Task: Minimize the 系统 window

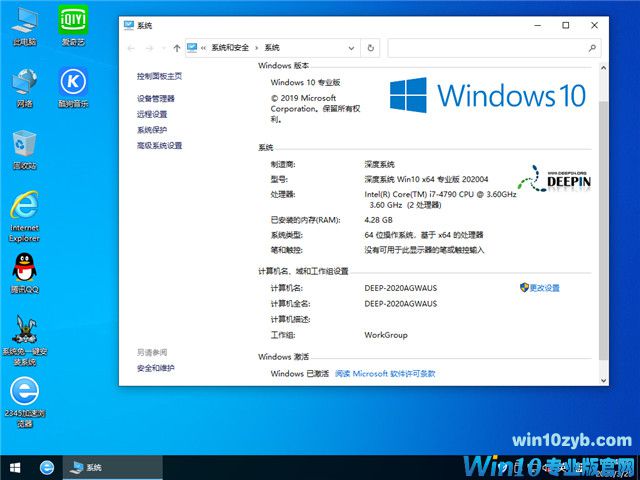Action: [x=538, y=25]
